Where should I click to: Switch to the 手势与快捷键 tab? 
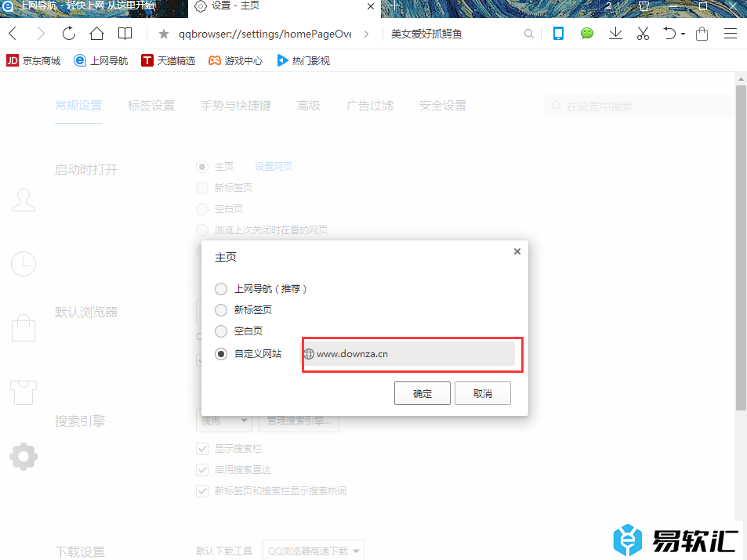[236, 106]
